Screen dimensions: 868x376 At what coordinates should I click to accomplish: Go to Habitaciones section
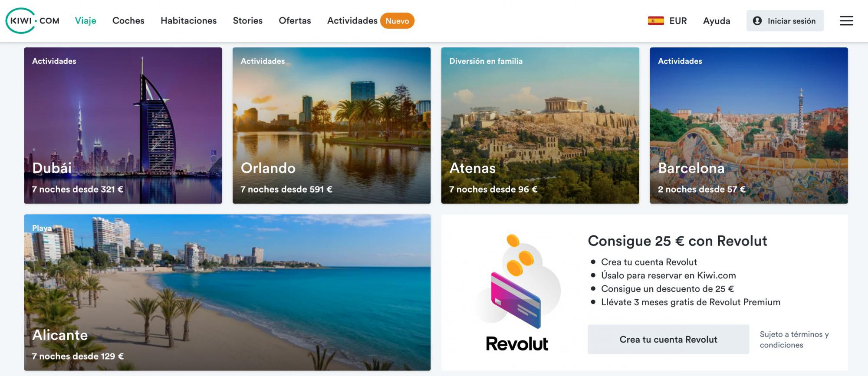pyautogui.click(x=188, y=21)
